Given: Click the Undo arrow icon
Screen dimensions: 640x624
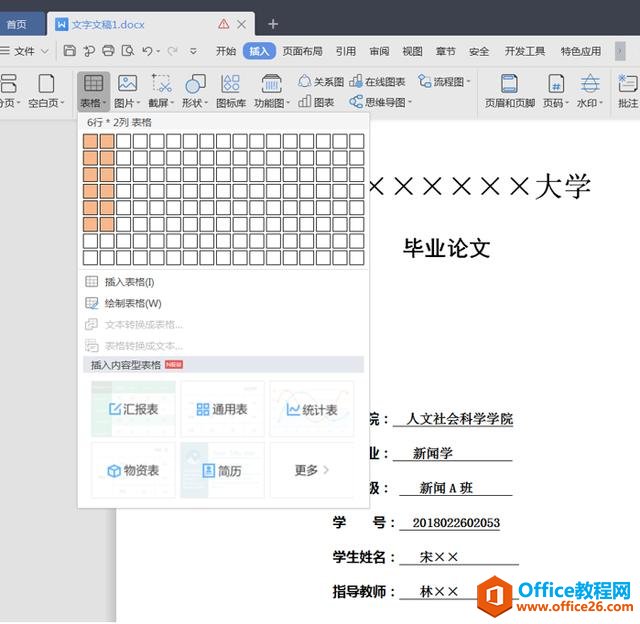Looking at the screenshot, I should point(147,51).
